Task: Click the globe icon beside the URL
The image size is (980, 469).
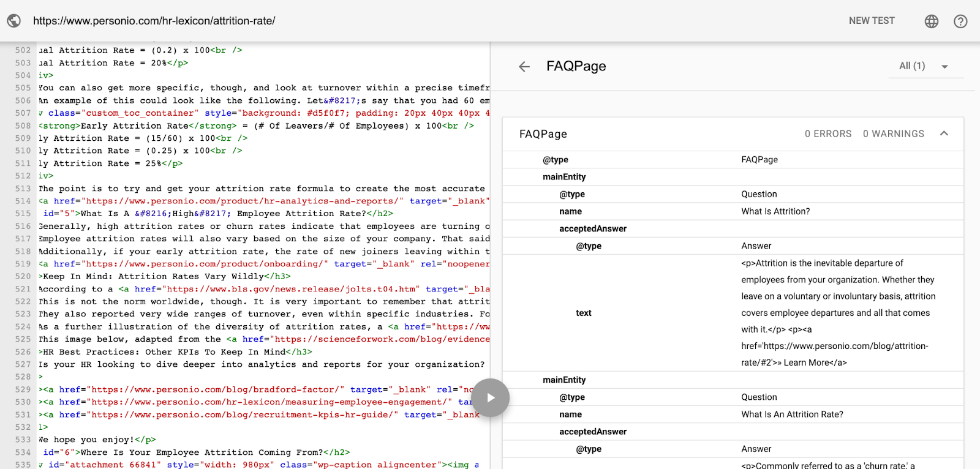Action: [x=14, y=21]
